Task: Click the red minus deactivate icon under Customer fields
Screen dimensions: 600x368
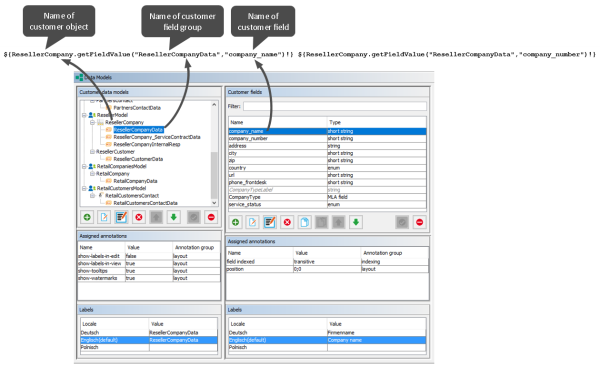Action: click(x=419, y=222)
